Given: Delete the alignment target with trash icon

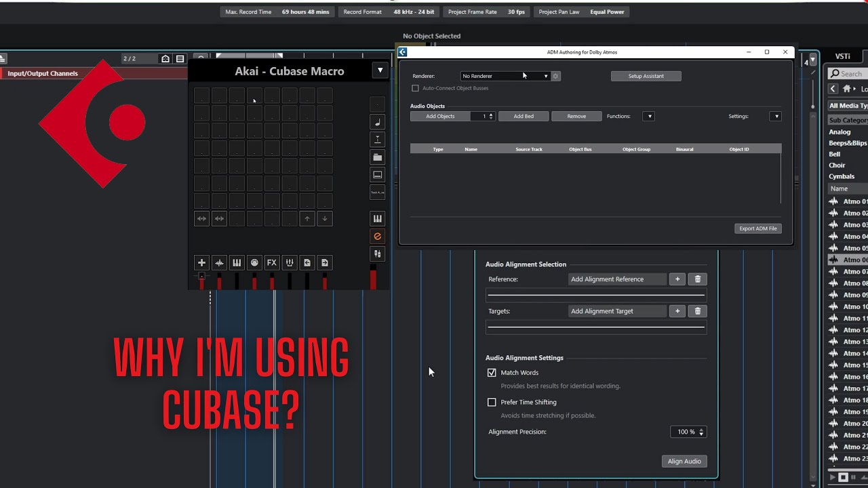Looking at the screenshot, I should click(x=698, y=311).
